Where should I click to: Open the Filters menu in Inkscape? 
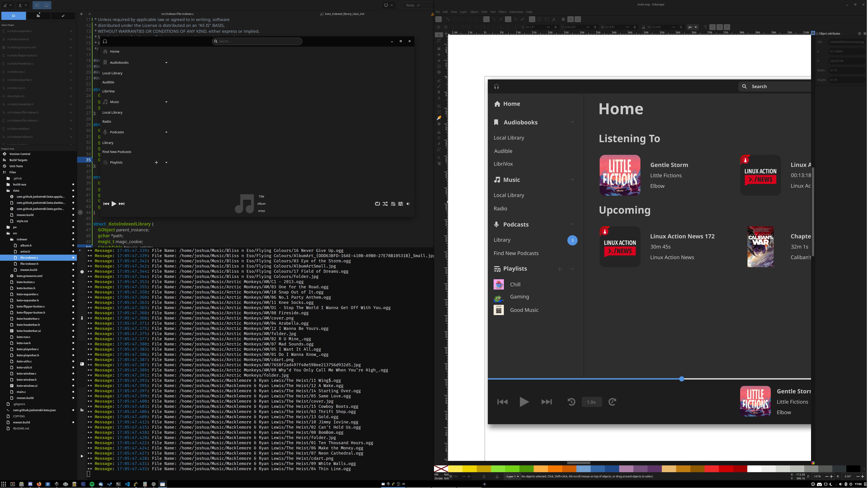502,12
